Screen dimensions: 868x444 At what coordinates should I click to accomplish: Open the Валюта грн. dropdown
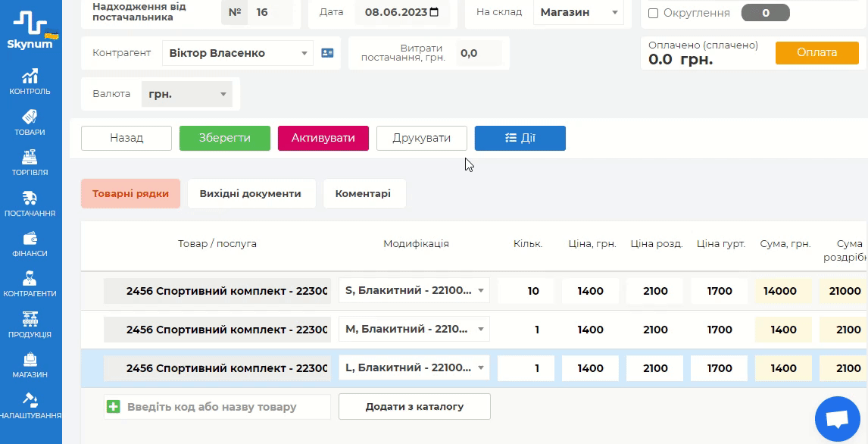pyautogui.click(x=186, y=94)
